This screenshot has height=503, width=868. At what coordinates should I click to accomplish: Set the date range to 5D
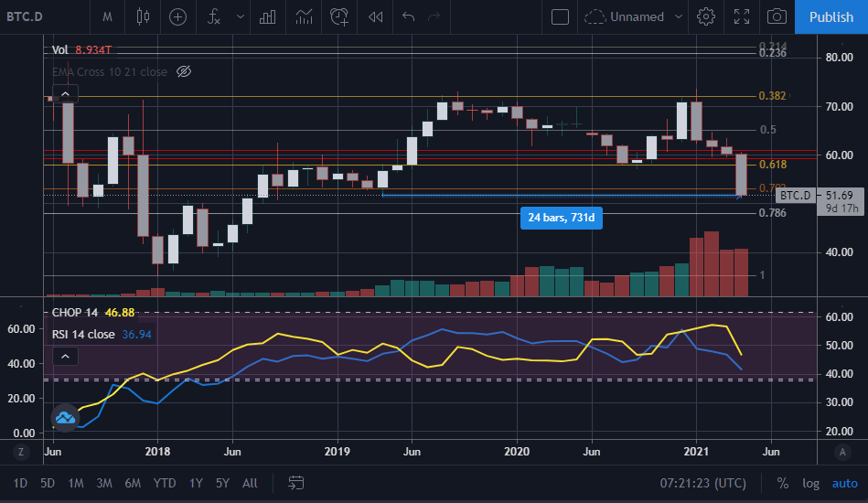[48, 483]
